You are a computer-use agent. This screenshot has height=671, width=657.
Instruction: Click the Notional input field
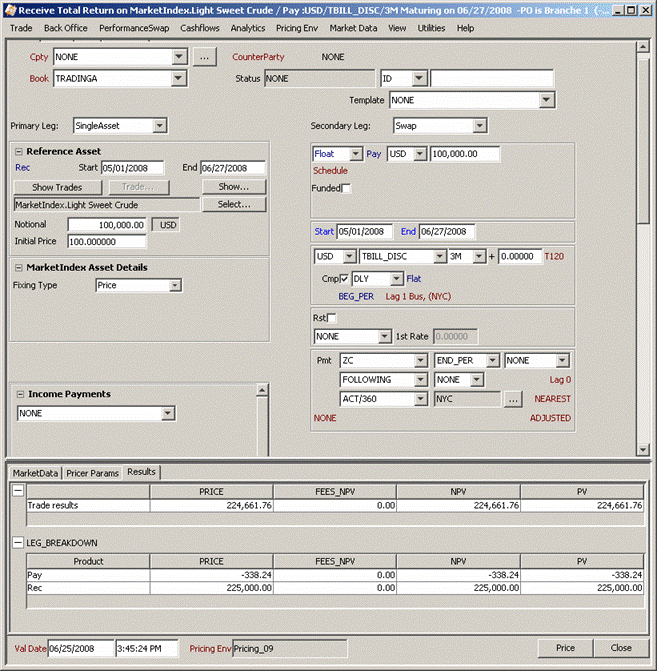pos(107,225)
